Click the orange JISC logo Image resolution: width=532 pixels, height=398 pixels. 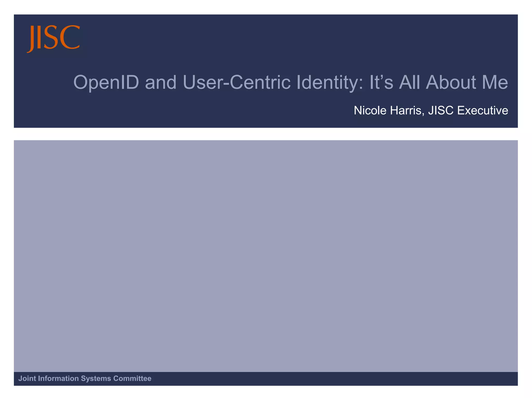(x=54, y=39)
